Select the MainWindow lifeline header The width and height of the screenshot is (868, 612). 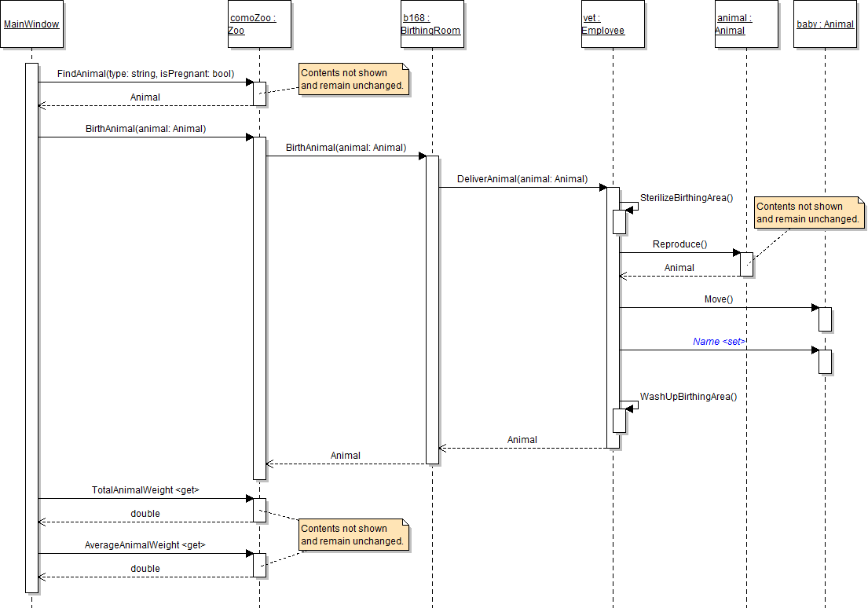(31, 24)
